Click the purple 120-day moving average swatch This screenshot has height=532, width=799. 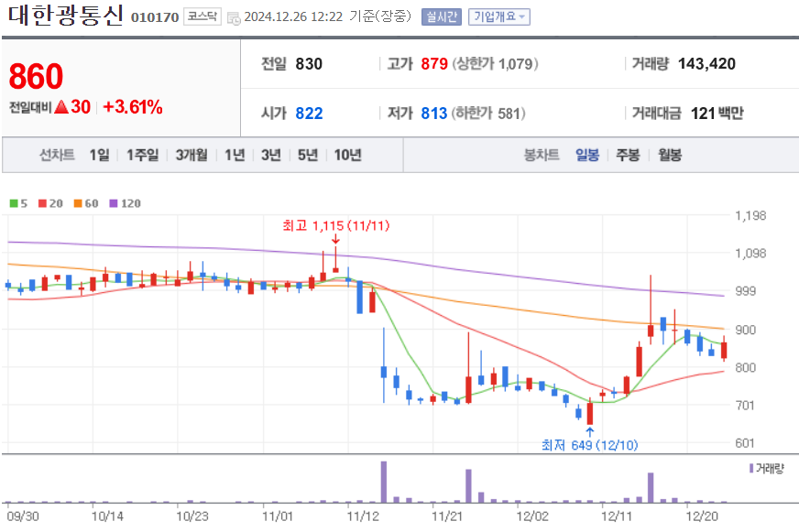pyautogui.click(x=114, y=203)
